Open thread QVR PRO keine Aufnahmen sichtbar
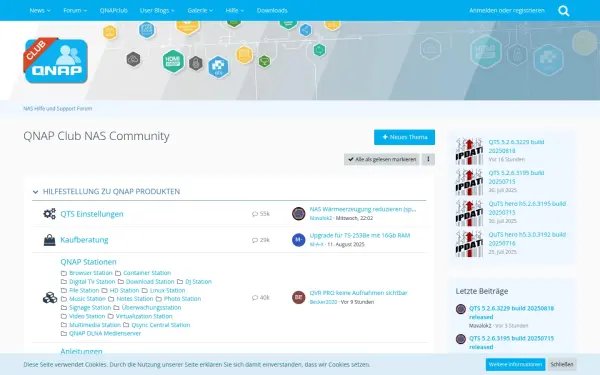 click(x=359, y=293)
